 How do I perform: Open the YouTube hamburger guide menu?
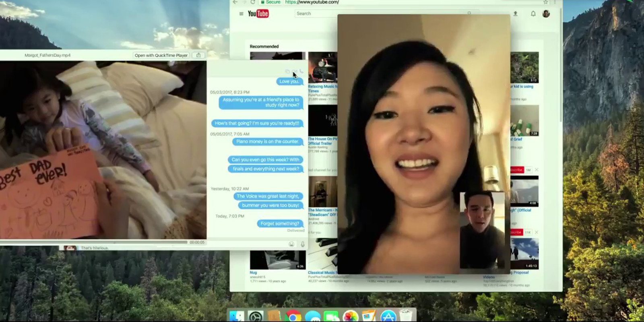241,14
